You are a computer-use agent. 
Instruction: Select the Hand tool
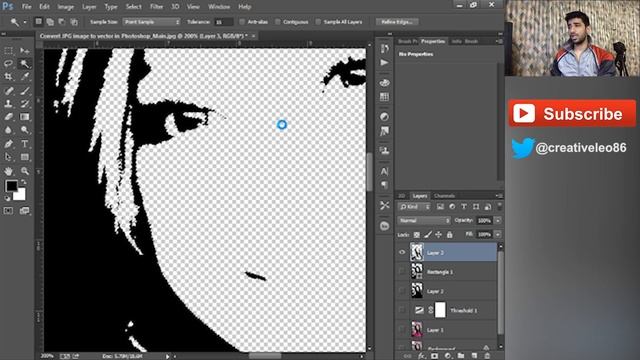tap(8, 171)
